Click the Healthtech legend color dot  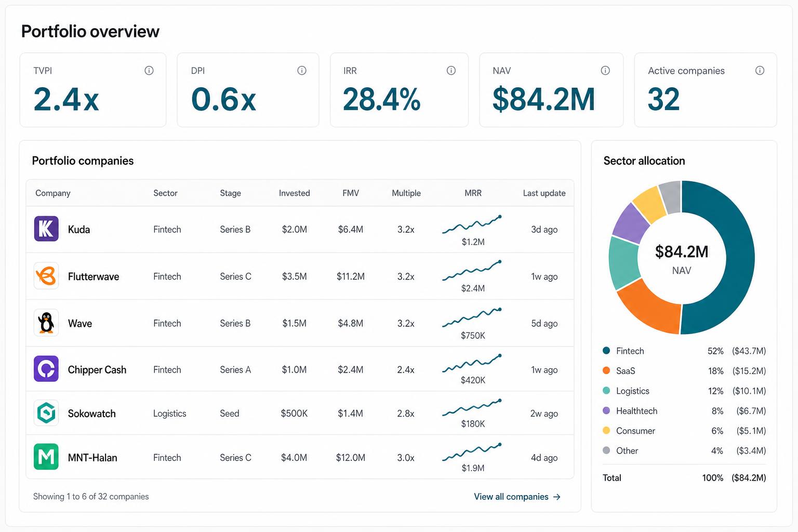[x=606, y=410]
